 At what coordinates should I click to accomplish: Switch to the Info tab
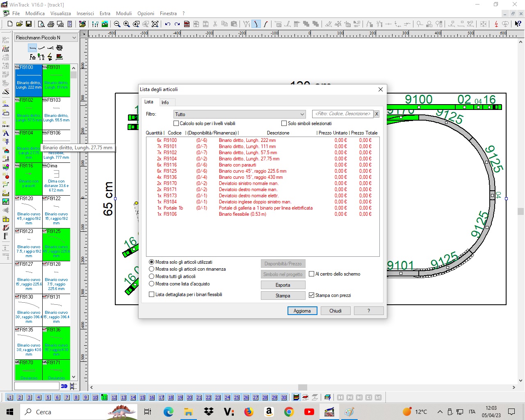pos(165,103)
